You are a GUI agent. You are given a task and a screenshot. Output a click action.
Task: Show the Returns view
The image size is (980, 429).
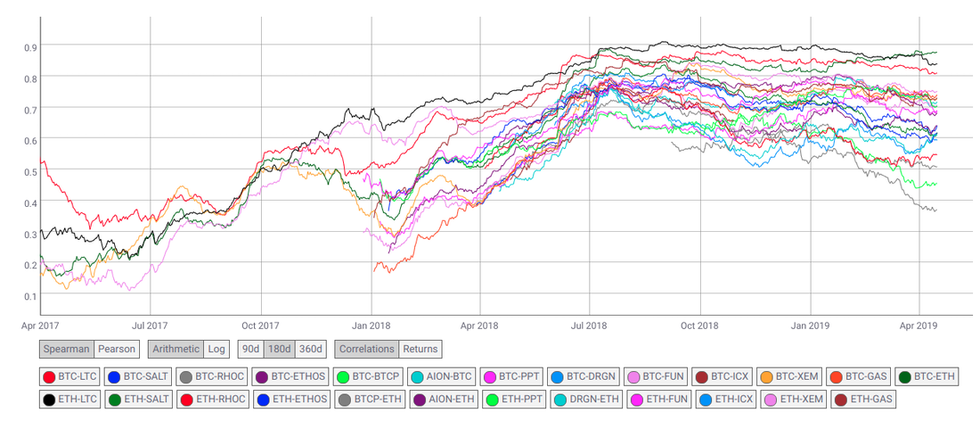[420, 349]
